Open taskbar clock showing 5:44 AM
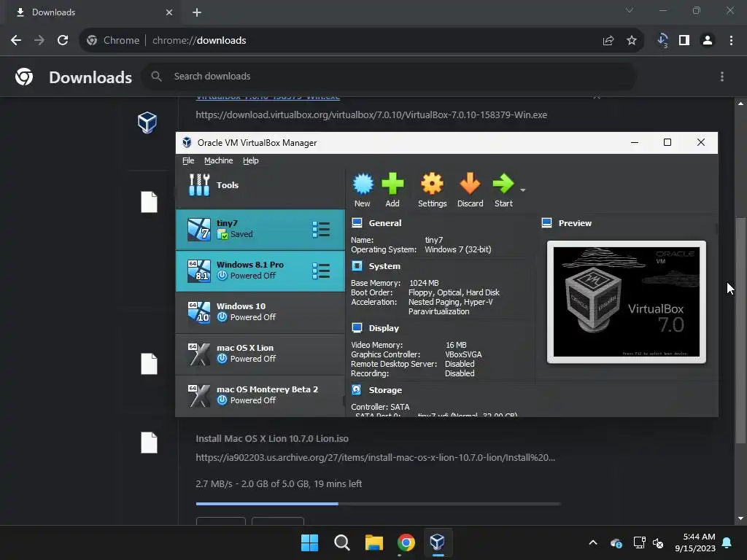Image resolution: width=747 pixels, height=560 pixels. pyautogui.click(x=695, y=542)
